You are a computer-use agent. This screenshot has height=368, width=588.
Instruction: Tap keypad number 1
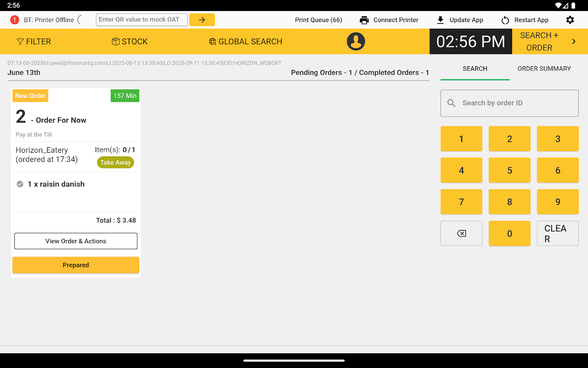tap(461, 139)
